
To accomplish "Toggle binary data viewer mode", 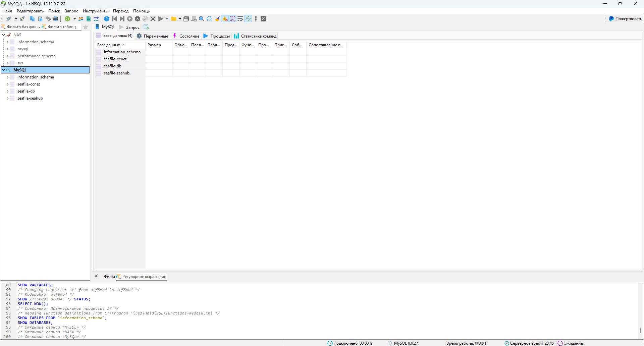I will click(232, 19).
